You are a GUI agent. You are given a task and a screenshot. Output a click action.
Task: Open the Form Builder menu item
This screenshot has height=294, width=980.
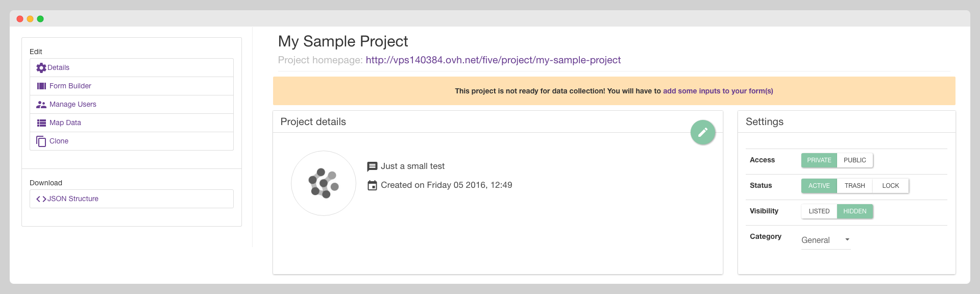pos(70,86)
